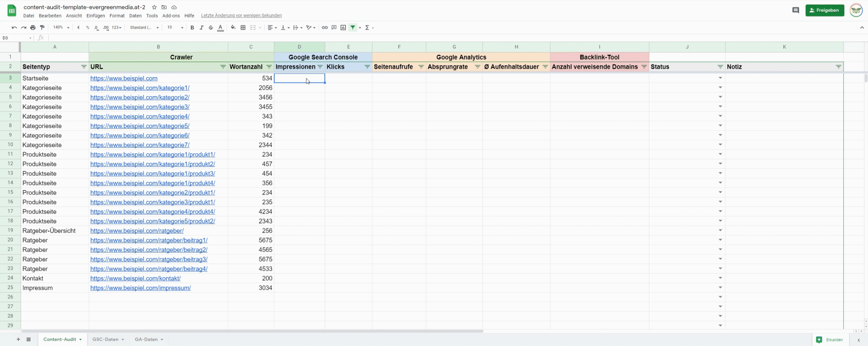Click the Redo icon
This screenshot has width=868, height=346.
pos(23,27)
